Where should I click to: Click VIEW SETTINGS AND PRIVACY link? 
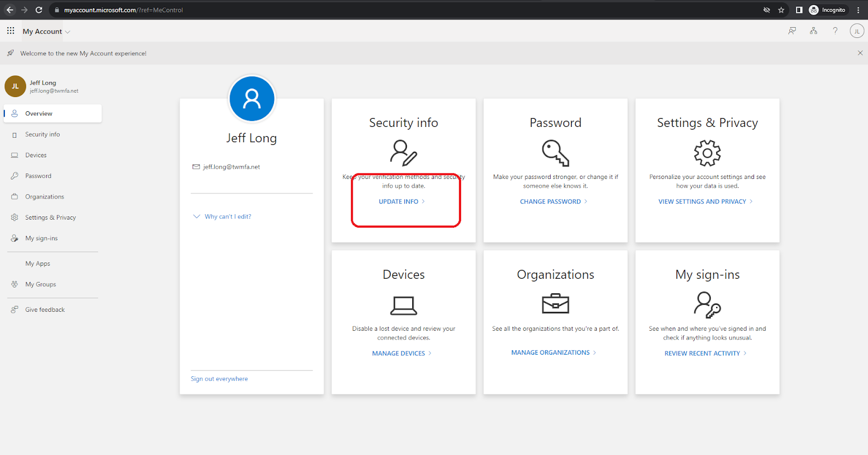click(x=706, y=202)
